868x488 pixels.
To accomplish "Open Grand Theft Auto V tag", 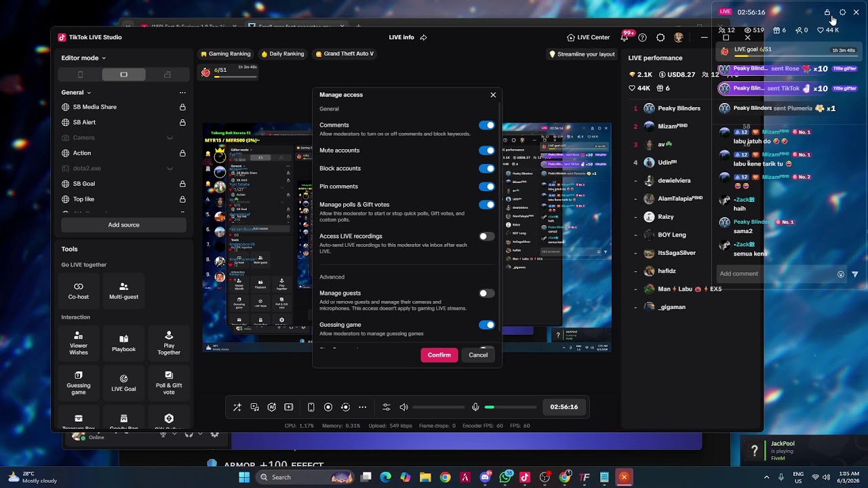I will (x=344, y=54).
